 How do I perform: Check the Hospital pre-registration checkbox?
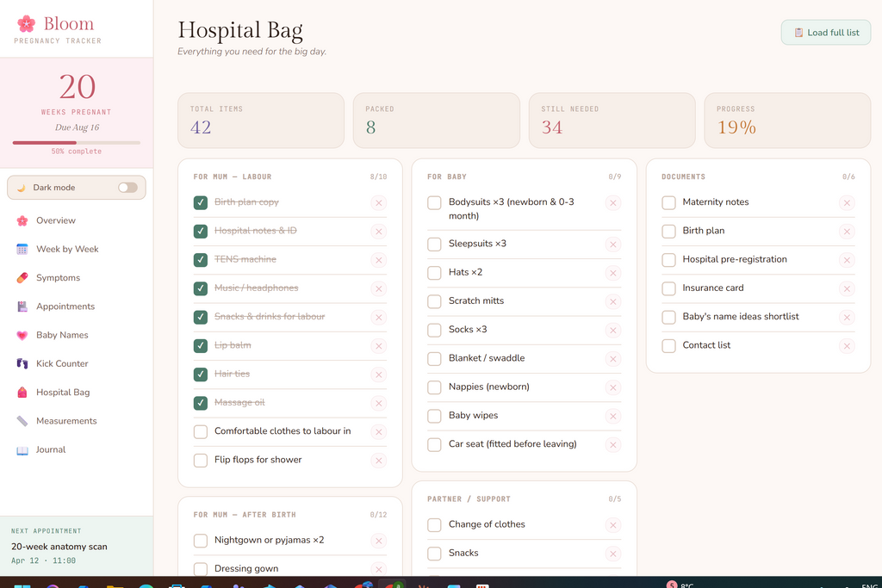[668, 260]
